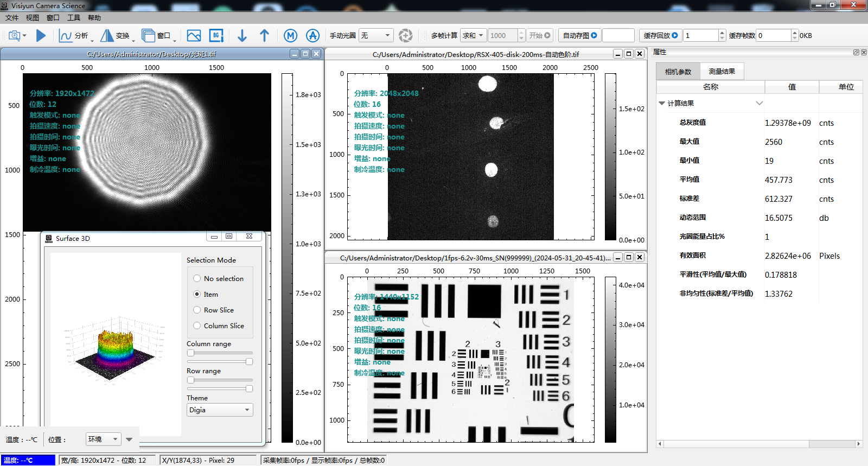Screen dimensions: 868x466
Task: Open the Theme dropdown showing Digia
Action: [x=220, y=410]
